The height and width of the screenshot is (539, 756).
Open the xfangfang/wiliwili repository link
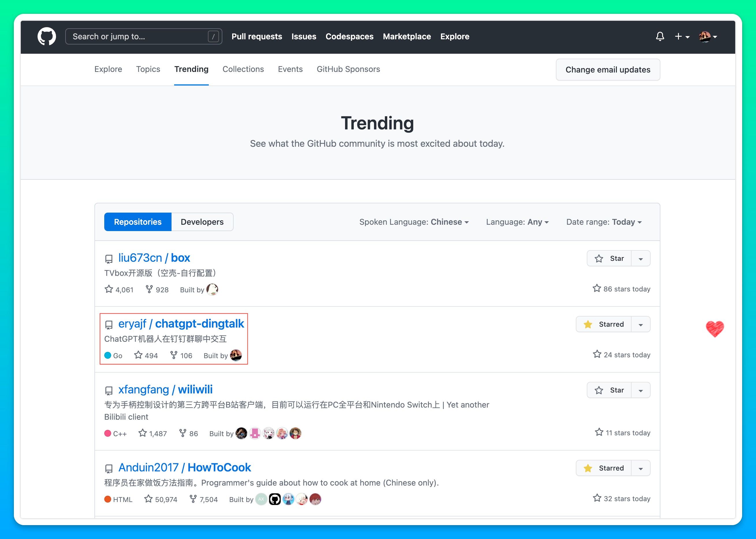click(x=165, y=390)
